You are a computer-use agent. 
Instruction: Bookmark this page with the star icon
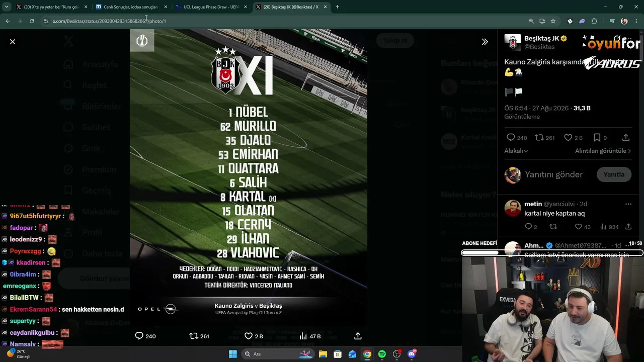pos(553,21)
